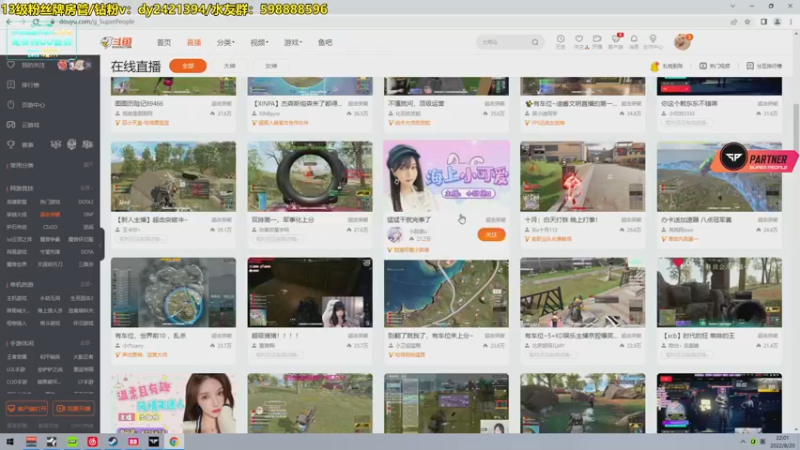800x450 pixels.
Task: Bookmark this page with star icon
Action: tap(747, 22)
